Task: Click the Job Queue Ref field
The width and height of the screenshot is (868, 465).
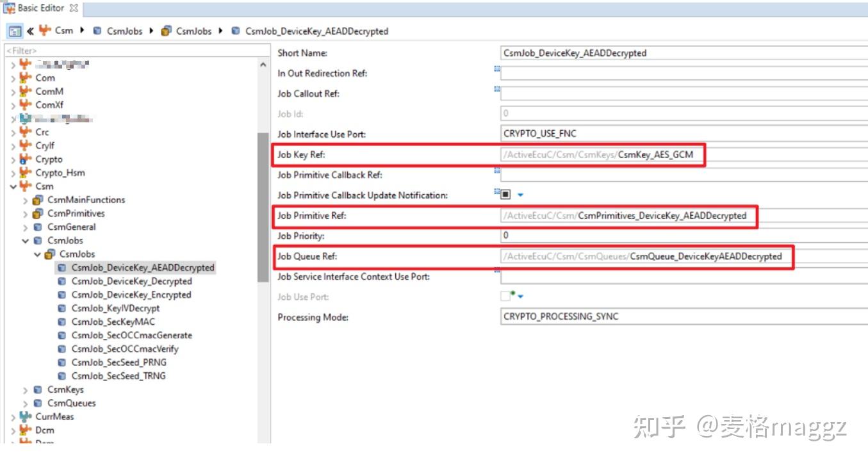Action: click(684, 256)
